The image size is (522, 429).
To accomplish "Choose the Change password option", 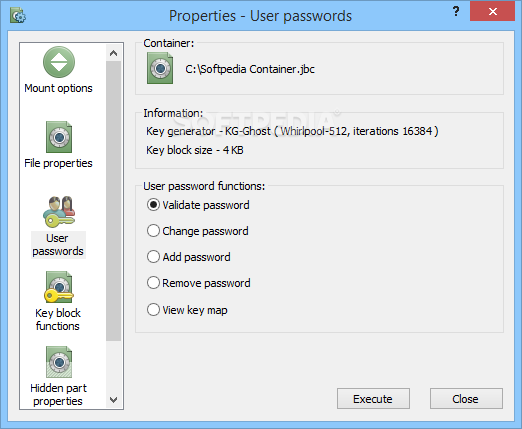I will click(153, 231).
